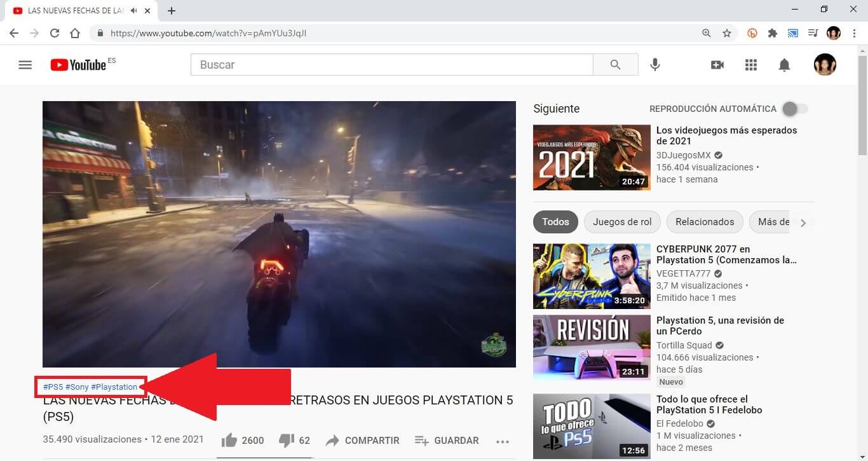Click the REVISIÓN 23:11 thumbnail
This screenshot has width=868, height=461.
pyautogui.click(x=592, y=347)
